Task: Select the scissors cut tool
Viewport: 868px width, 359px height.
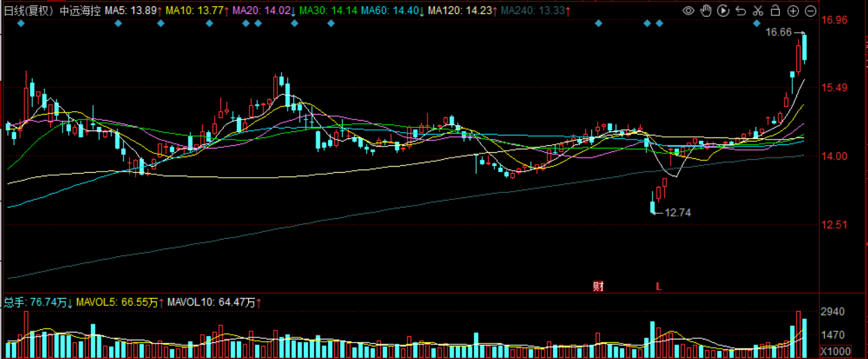Action: tap(758, 10)
